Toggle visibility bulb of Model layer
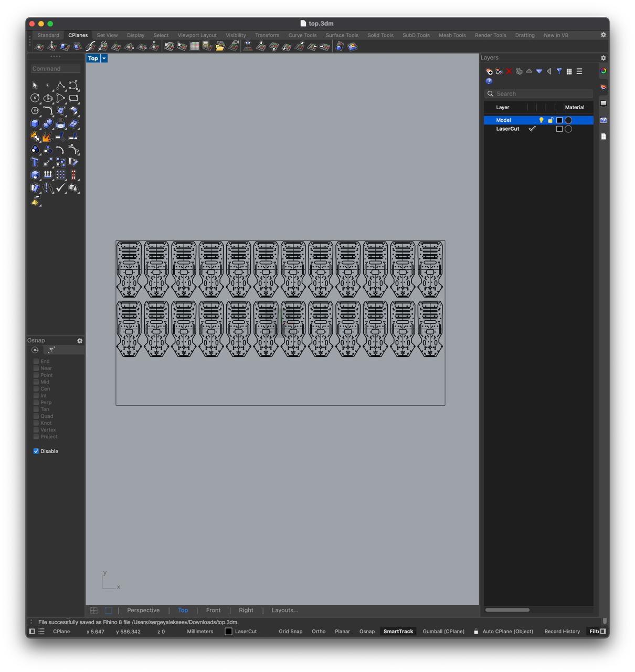 coord(541,120)
